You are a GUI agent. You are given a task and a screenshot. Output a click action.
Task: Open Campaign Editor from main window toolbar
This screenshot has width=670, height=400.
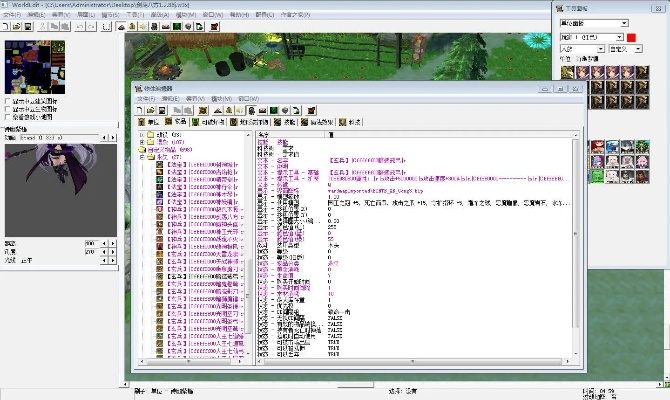[x=166, y=26]
